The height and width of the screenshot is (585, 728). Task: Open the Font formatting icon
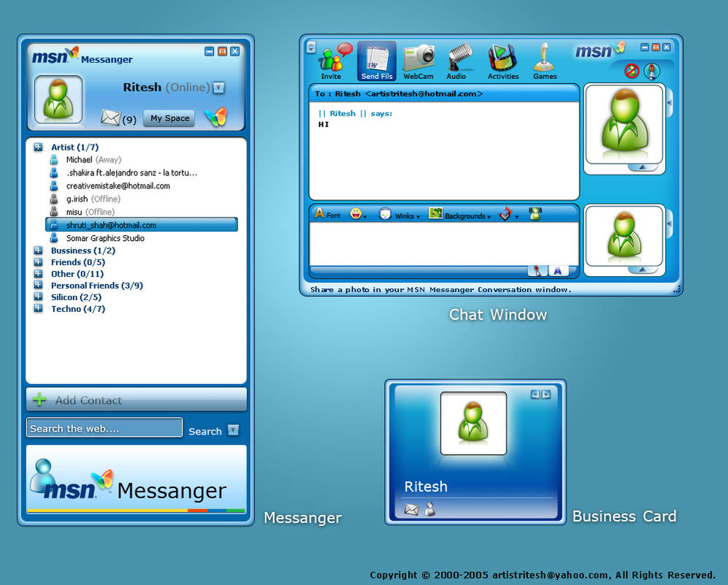click(x=324, y=215)
